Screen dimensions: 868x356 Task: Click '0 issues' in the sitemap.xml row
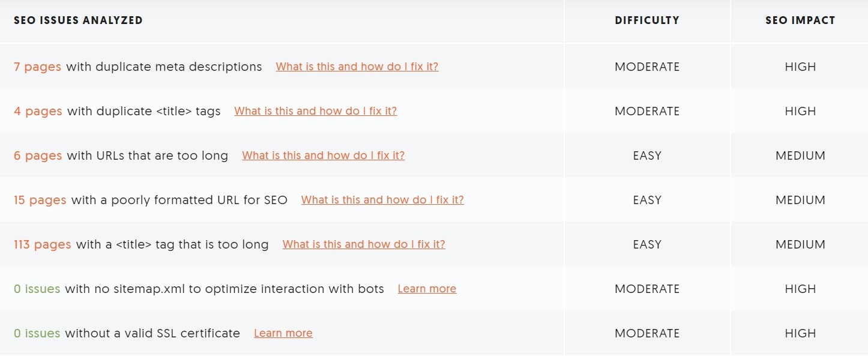click(x=37, y=289)
